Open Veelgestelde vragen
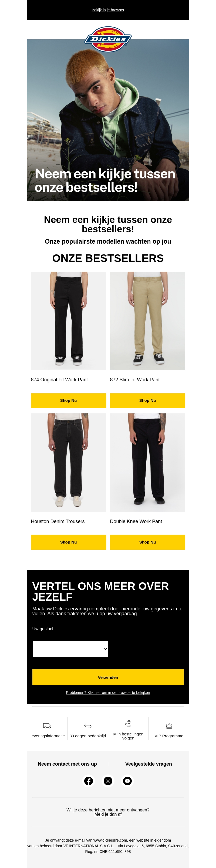This screenshot has width=216, height=868. [x=148, y=764]
